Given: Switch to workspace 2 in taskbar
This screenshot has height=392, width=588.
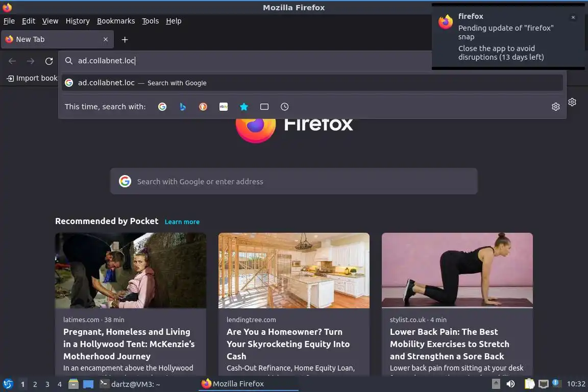Looking at the screenshot, I should click(x=35, y=384).
